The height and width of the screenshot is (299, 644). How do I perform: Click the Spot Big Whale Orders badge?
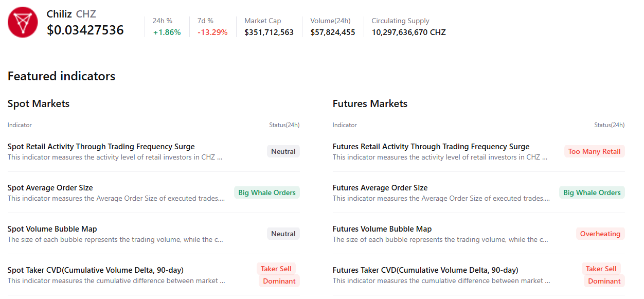tap(267, 192)
